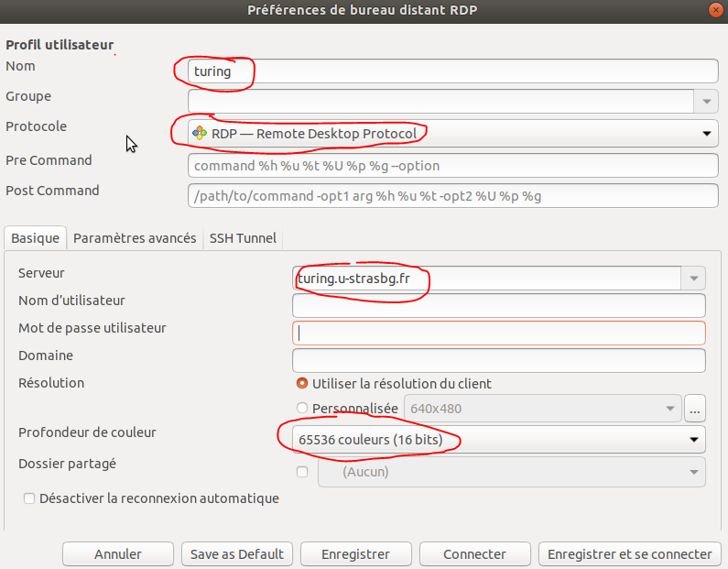The height and width of the screenshot is (569, 728).
Task: Check 'Désactiver la reconnexion automatique'
Action: (29, 499)
